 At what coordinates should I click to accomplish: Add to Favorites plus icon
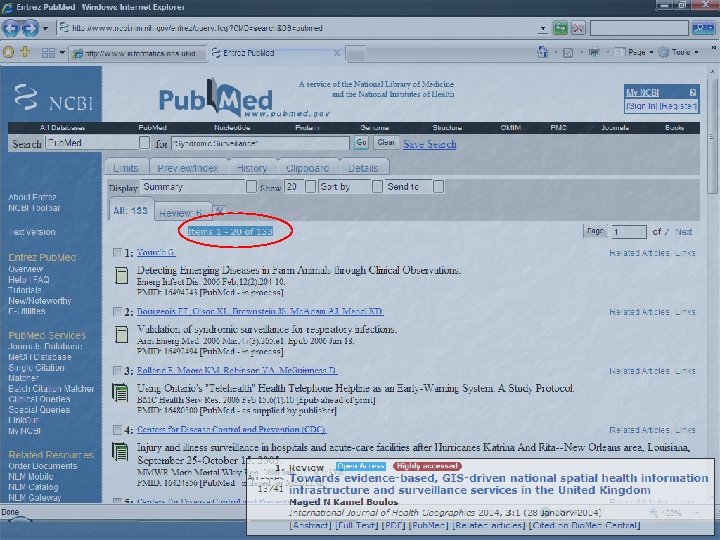(x=25, y=52)
